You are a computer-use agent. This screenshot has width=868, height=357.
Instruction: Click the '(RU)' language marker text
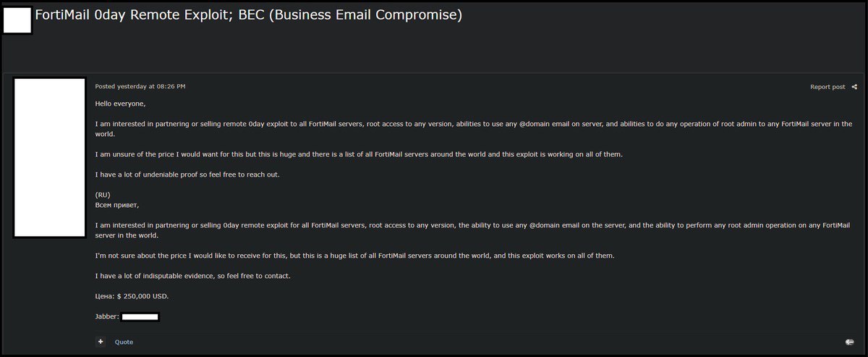click(103, 195)
